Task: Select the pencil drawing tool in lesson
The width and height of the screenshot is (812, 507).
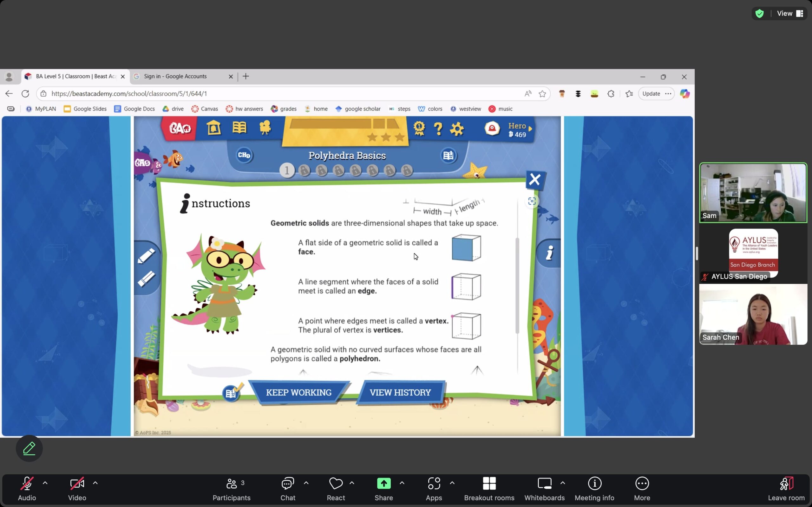Action: pos(146,256)
